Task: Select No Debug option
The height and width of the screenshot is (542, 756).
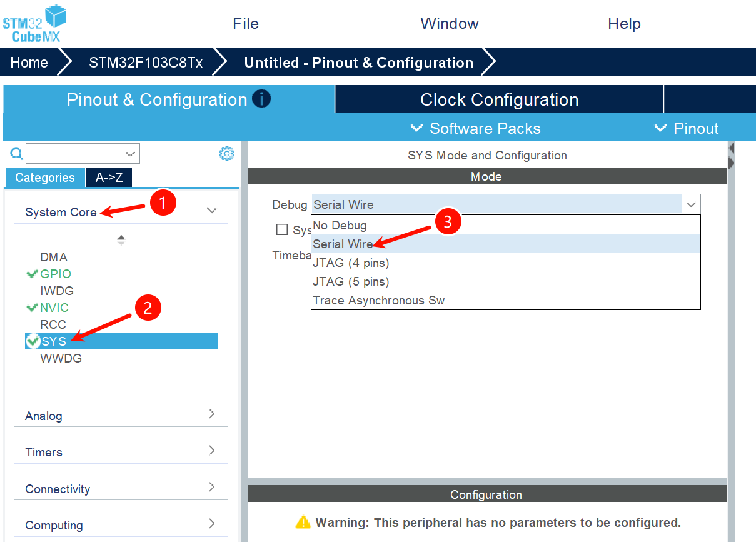Action: click(506, 225)
